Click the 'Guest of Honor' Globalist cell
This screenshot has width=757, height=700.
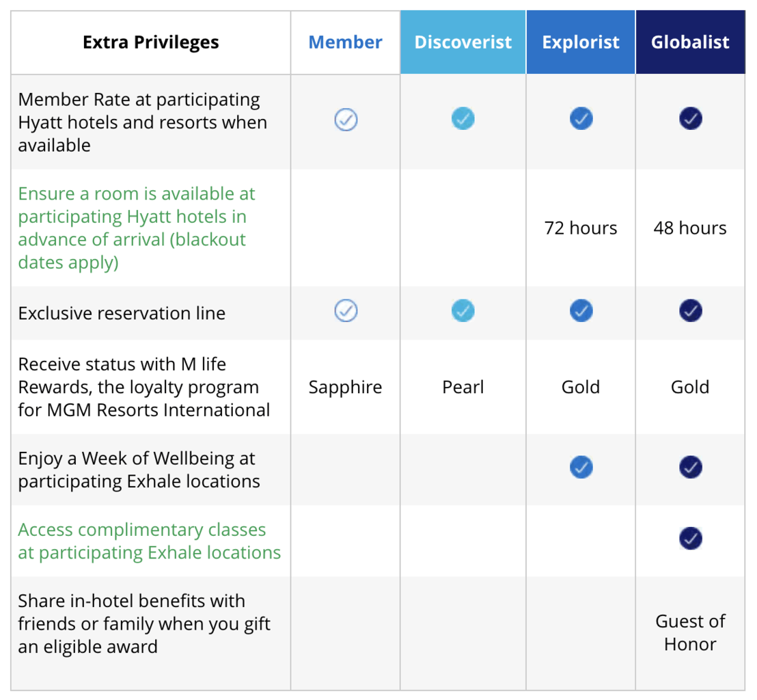coord(690,633)
